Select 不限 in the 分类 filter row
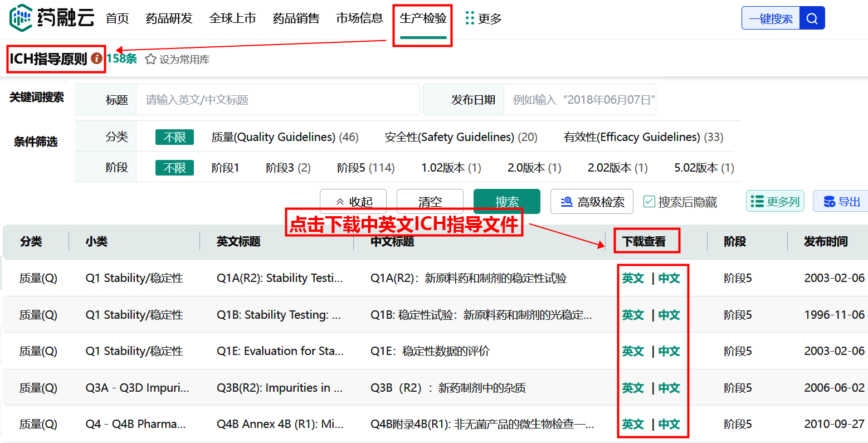Screen dimensions: 868x443 point(174,137)
